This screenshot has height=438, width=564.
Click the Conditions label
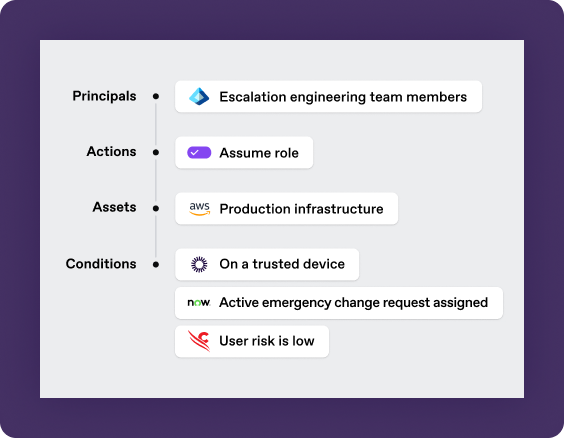point(101,264)
